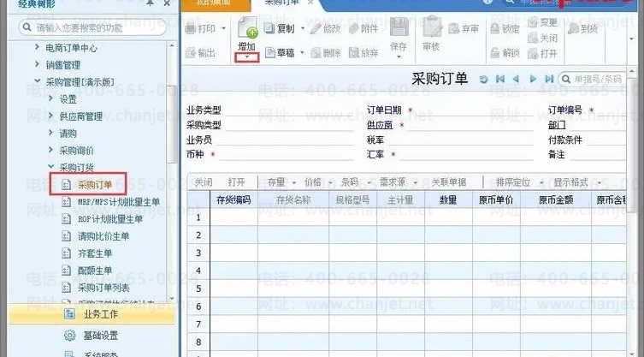Image resolution: width=644 pixels, height=357 pixels.
Task: Click the toolbar 打开 open-order icon
Action: pyautogui.click(x=533, y=53)
